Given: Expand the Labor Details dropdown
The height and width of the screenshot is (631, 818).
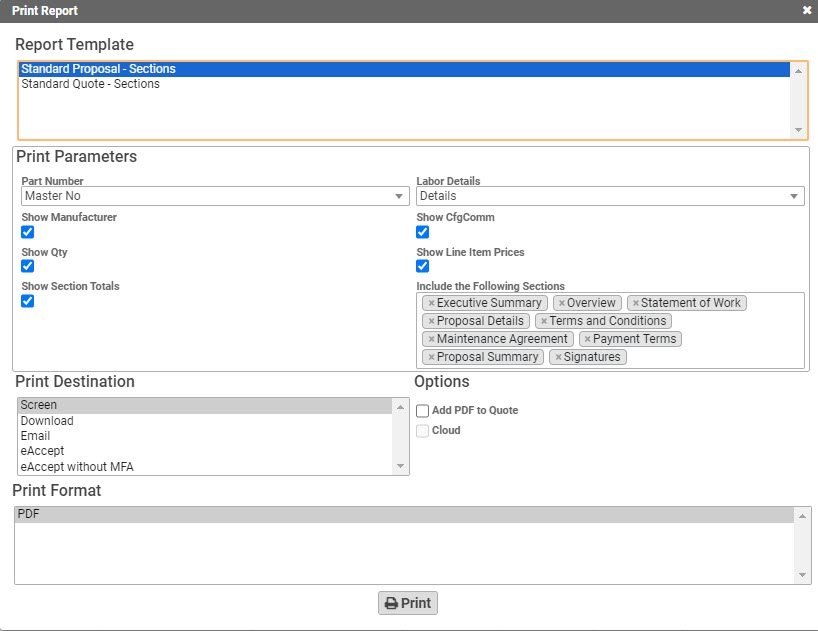Looking at the screenshot, I should pyautogui.click(x=610, y=196).
